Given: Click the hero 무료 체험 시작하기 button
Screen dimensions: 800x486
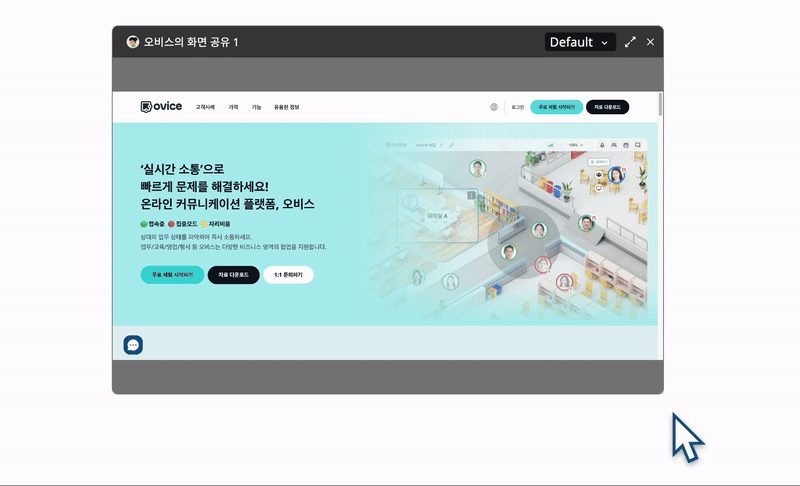Looking at the screenshot, I should [x=172, y=275].
